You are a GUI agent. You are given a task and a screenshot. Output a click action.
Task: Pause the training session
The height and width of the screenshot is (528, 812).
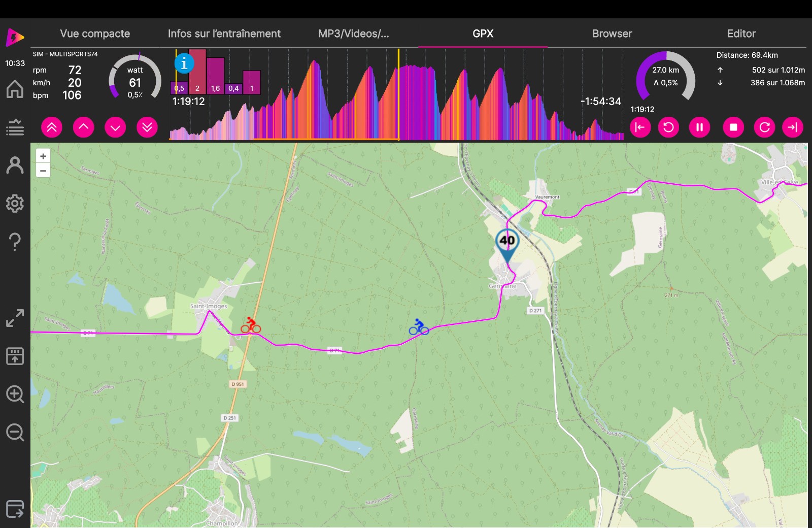699,127
